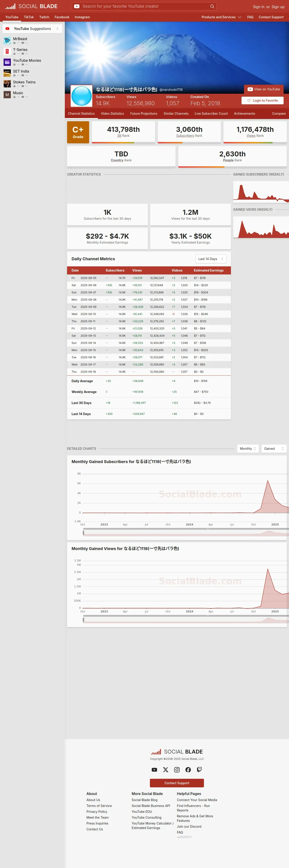289x868 pixels.
Task: Click the footer Social Blade logo
Action: (177, 752)
